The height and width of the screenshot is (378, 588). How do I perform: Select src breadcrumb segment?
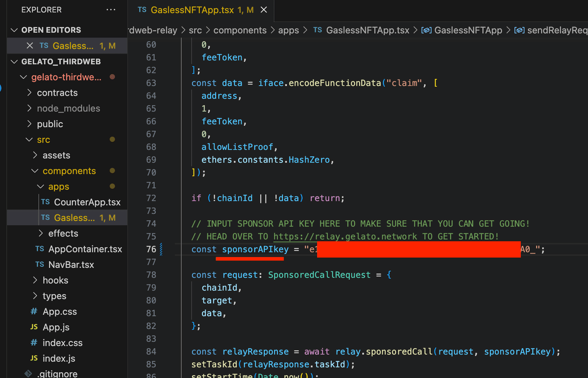(x=195, y=30)
